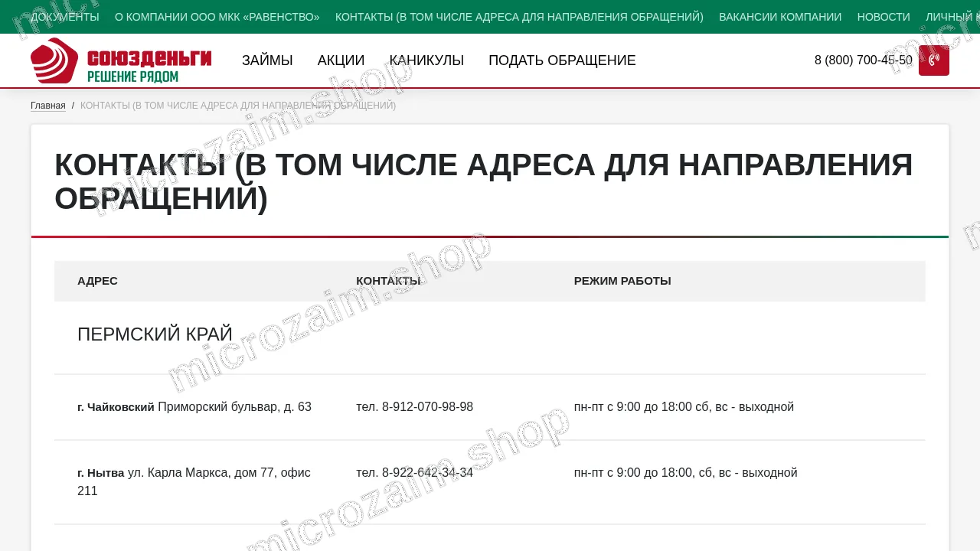Click the г. Нытва ул. Карла Маркса address
Screen dimensions: 980x551
pyautogui.click(x=194, y=482)
